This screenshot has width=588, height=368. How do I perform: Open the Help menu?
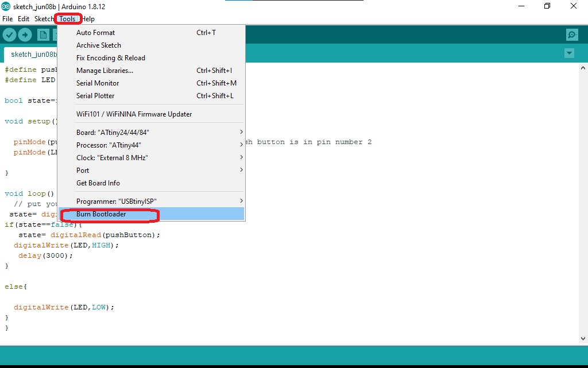tap(88, 19)
